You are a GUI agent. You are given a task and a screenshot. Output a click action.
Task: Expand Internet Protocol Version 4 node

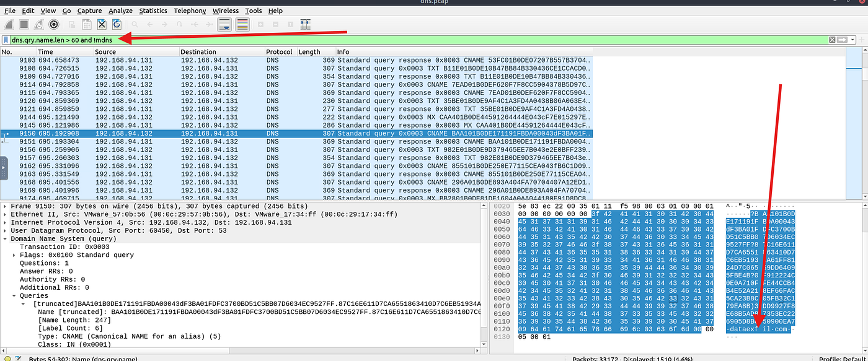click(x=6, y=222)
